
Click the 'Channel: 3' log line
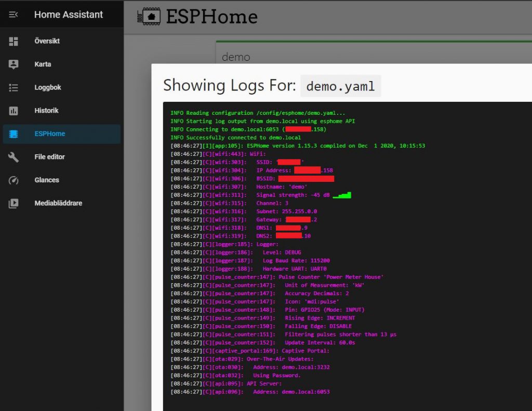click(x=229, y=203)
